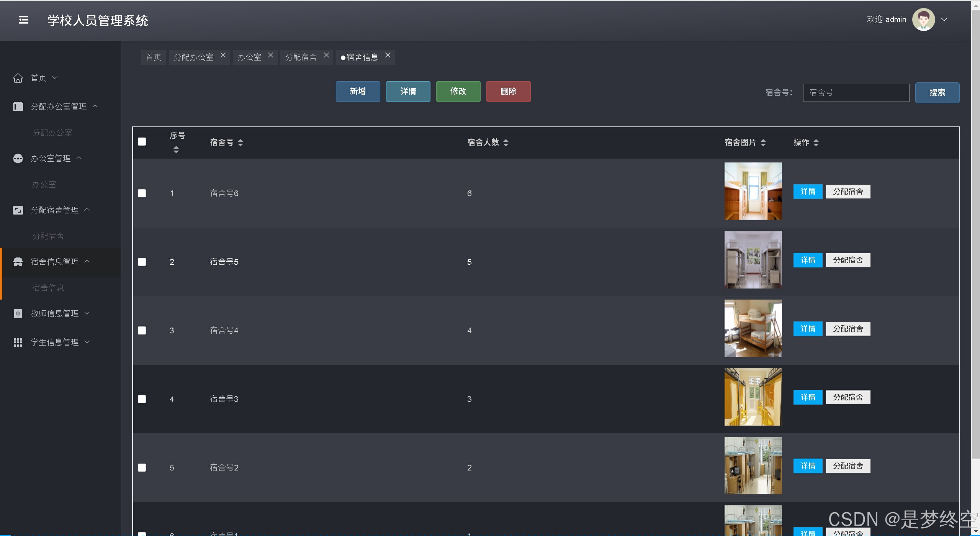
Task: Open the 宿舍信息 sidebar submenu item
Action: 48,288
